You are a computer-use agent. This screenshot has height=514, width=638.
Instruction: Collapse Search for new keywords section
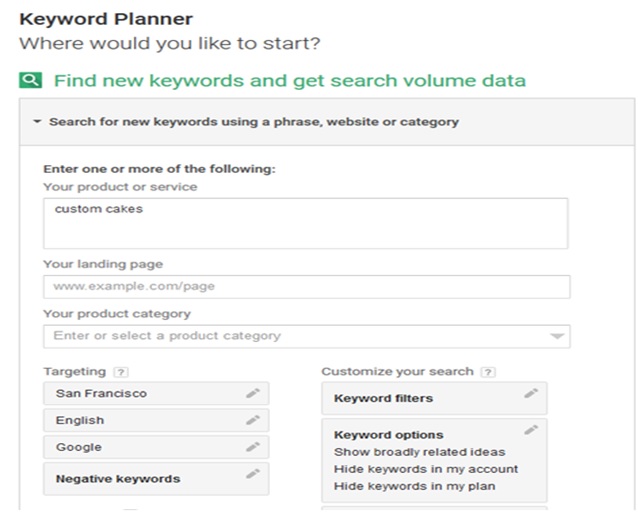coord(37,121)
